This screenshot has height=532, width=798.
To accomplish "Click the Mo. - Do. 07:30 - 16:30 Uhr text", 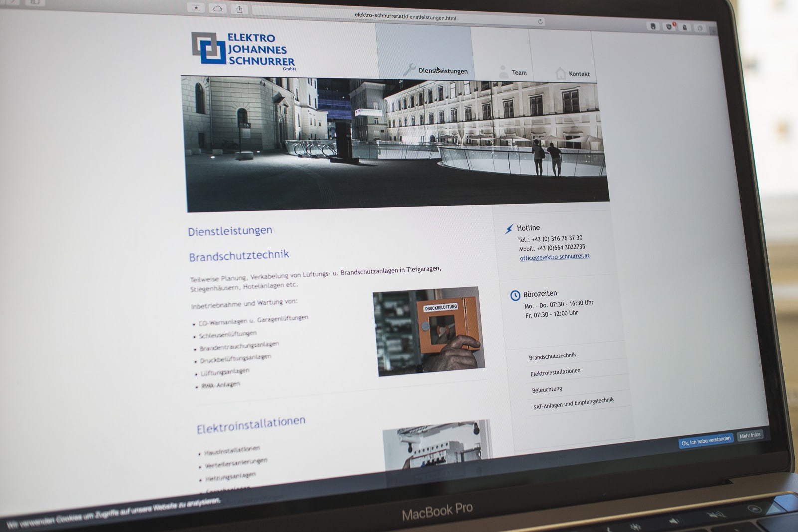I will 559,304.
